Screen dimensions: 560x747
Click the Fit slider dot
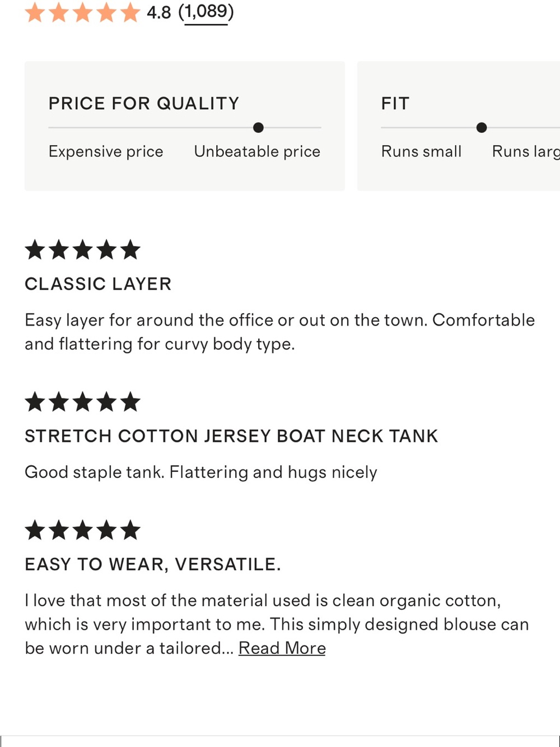482,128
